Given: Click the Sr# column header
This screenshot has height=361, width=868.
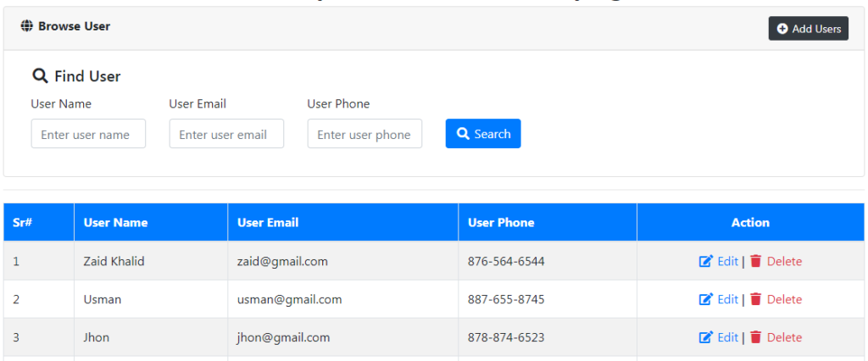Looking at the screenshot, I should pyautogui.click(x=39, y=222).
